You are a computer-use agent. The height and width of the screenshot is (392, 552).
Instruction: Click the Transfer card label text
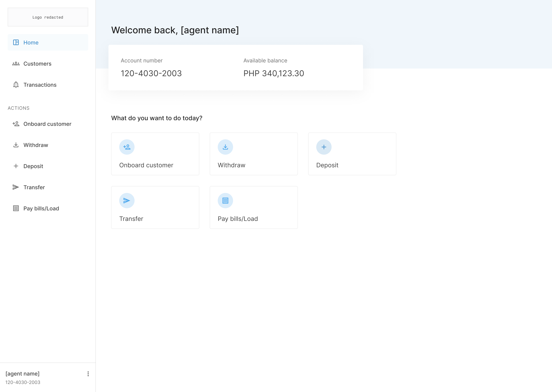(131, 219)
